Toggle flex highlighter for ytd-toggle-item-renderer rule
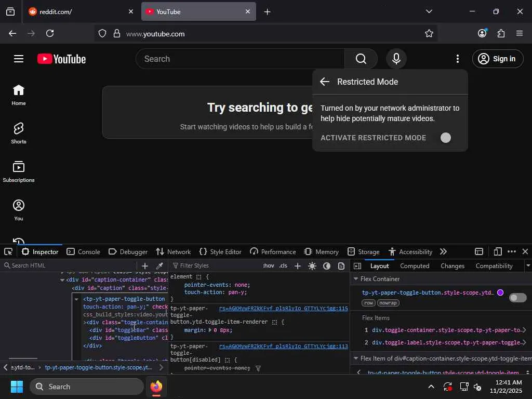 pos(274,322)
